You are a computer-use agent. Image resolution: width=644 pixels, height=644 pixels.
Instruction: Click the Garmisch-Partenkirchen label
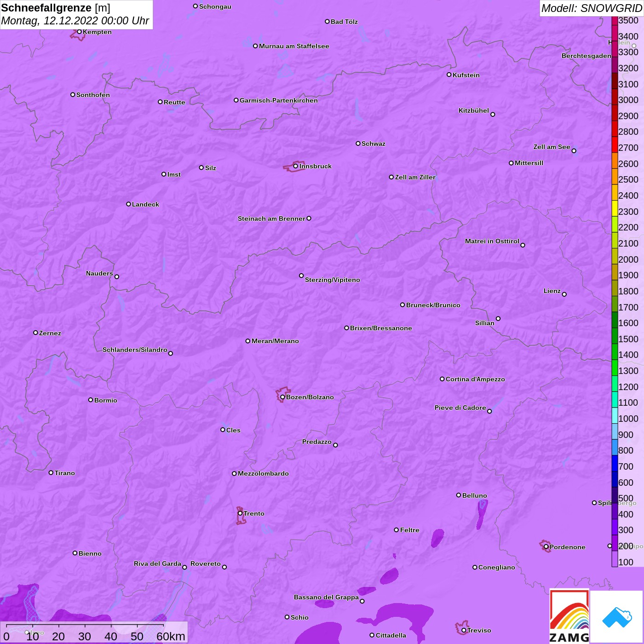click(x=279, y=100)
